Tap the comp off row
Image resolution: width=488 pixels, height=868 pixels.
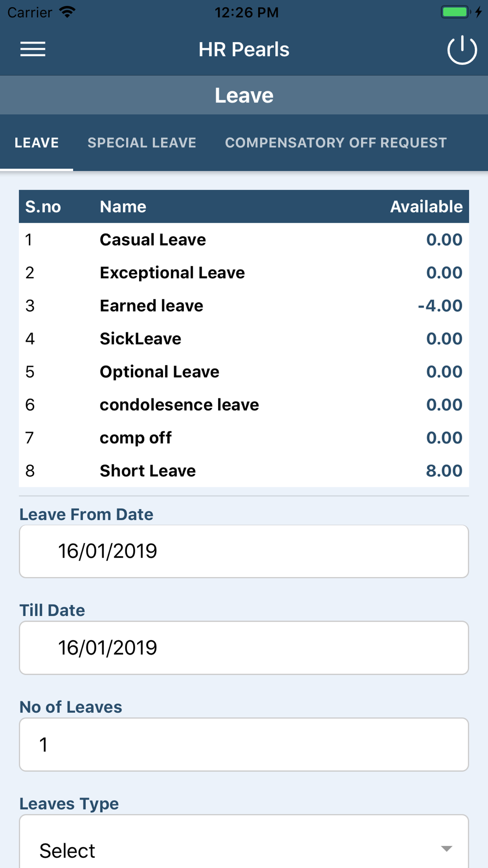tap(244, 438)
